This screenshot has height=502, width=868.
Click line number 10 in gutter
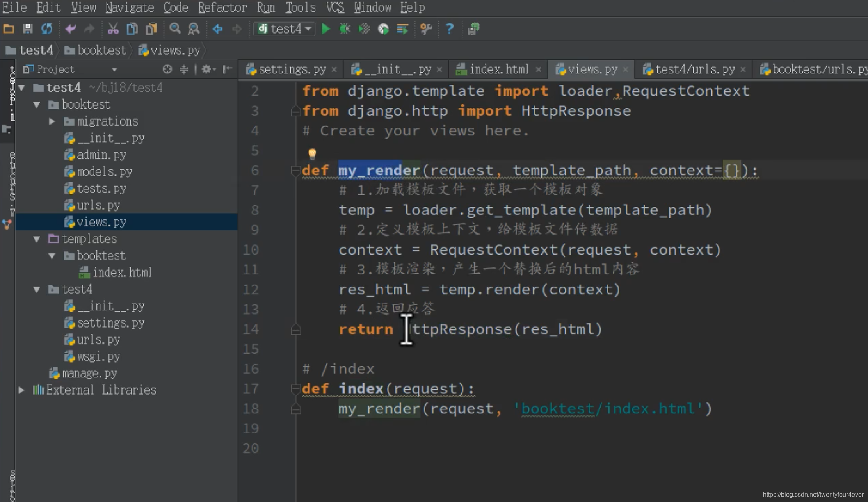point(251,250)
